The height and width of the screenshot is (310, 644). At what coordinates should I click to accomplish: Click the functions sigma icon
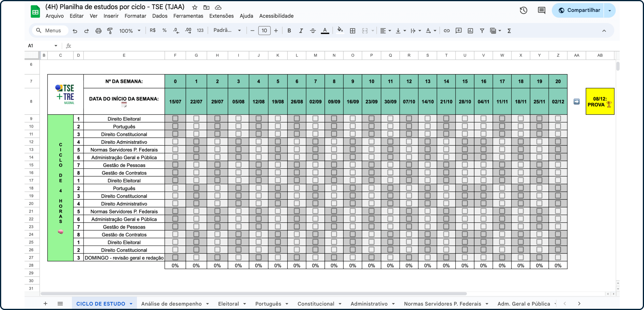(509, 31)
